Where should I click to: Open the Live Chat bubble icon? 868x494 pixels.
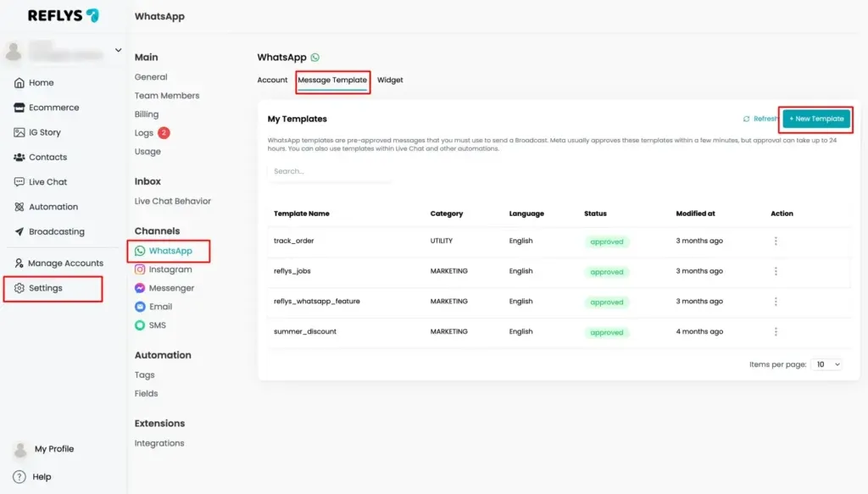[19, 182]
